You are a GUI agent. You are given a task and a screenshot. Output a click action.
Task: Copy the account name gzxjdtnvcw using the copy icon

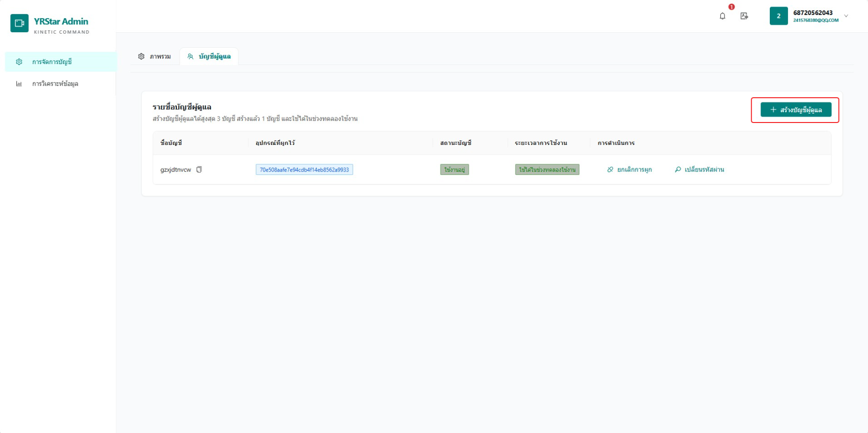199,170
